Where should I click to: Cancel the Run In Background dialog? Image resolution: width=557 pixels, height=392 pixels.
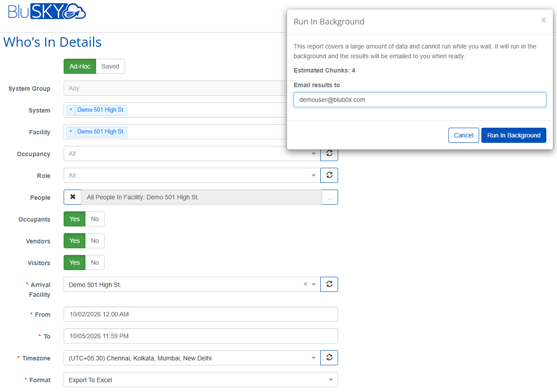tap(464, 135)
